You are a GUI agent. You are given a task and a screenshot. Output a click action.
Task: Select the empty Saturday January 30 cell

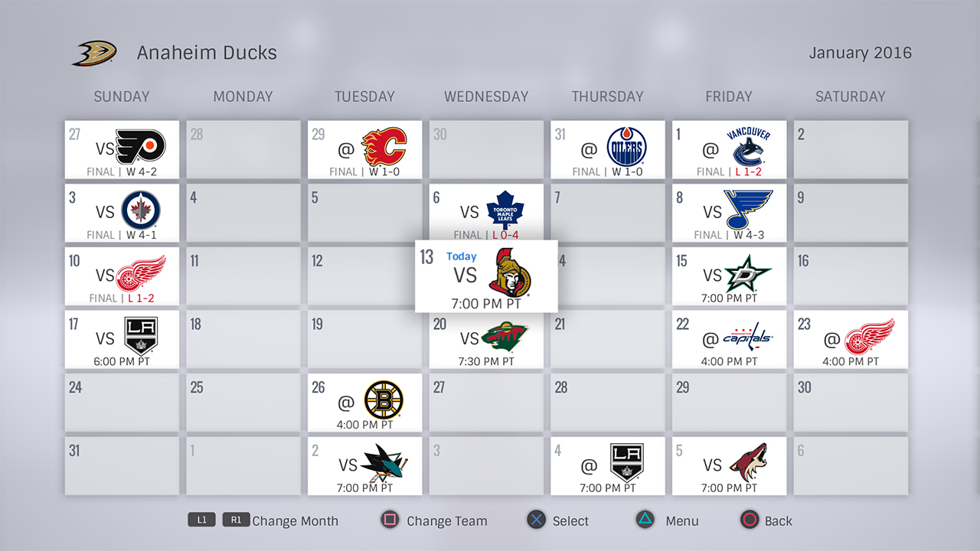pos(851,402)
